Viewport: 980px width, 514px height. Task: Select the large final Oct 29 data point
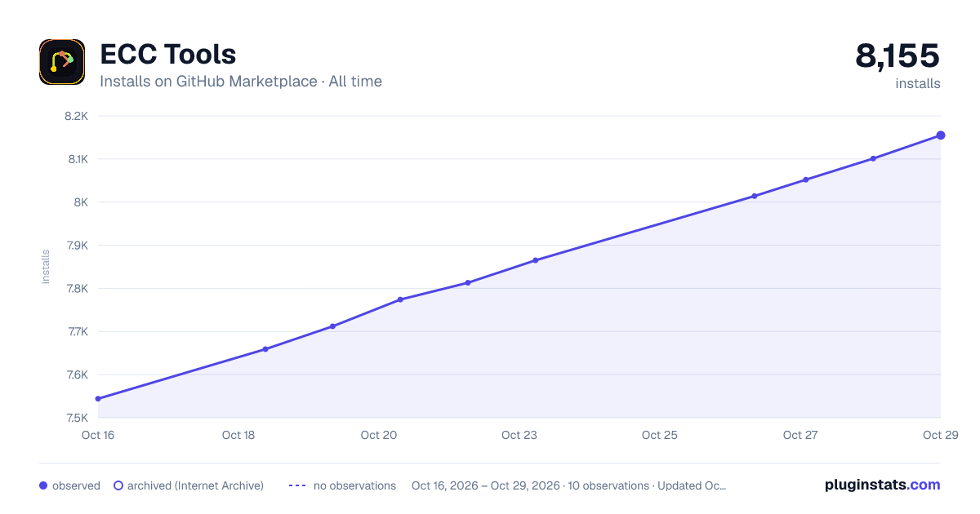pos(941,135)
